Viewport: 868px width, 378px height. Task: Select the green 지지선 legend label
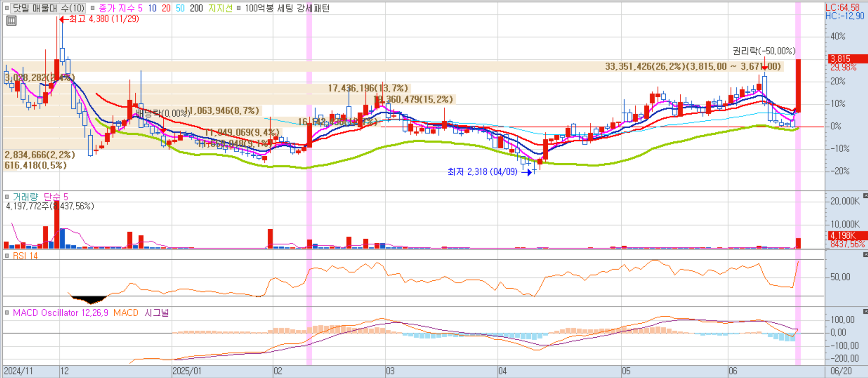pyautogui.click(x=220, y=8)
